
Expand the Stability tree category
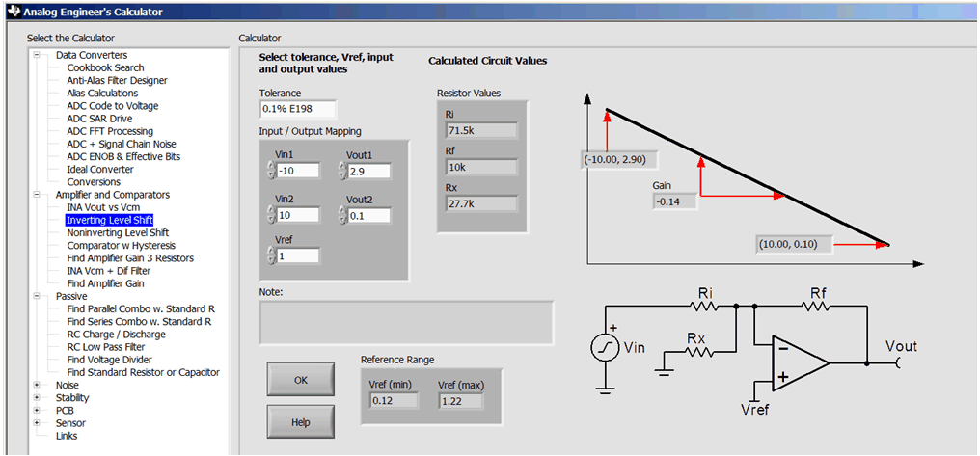click(x=38, y=397)
